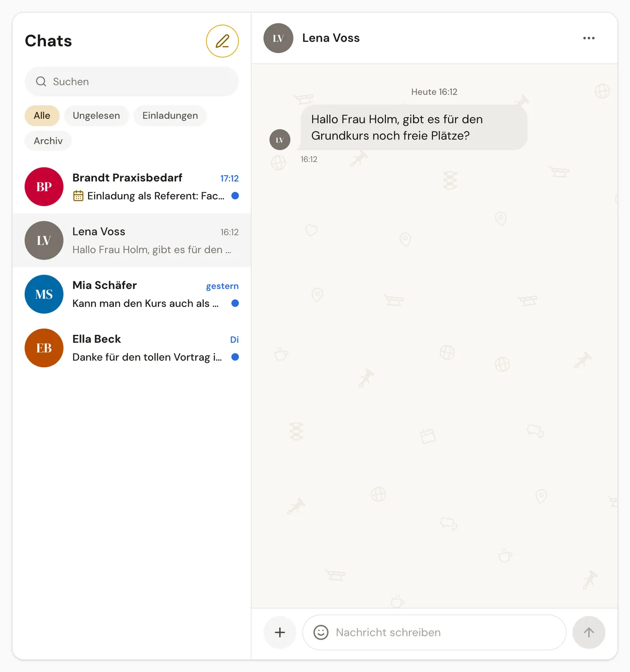630x672 pixels.
Task: Click the 'Hallo Frau Holm, gibt es' list preview
Action: click(152, 250)
